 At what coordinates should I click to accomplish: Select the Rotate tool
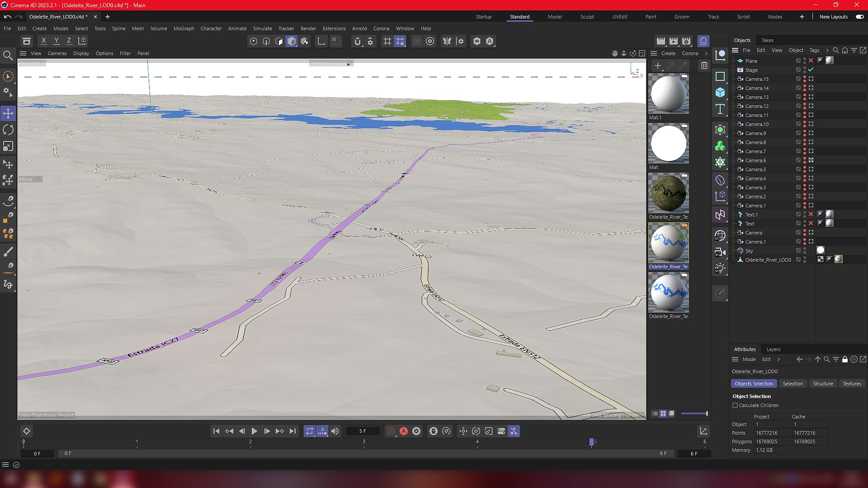pyautogui.click(x=8, y=130)
